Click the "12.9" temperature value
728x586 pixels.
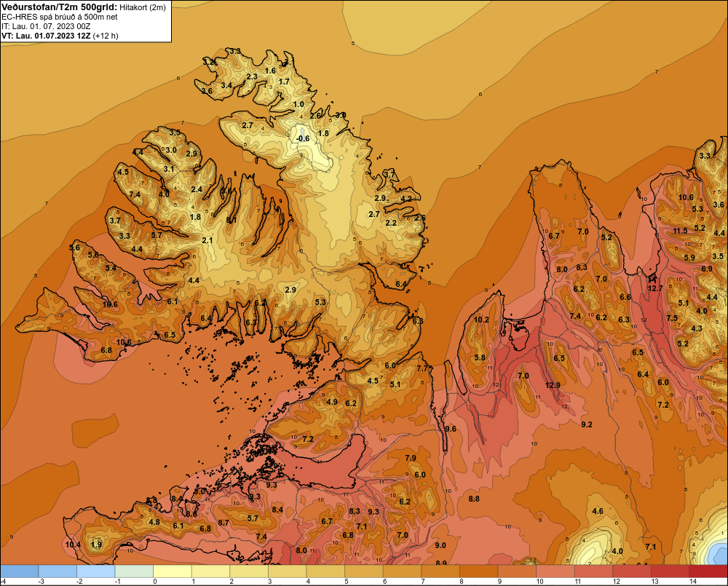[x=553, y=385]
